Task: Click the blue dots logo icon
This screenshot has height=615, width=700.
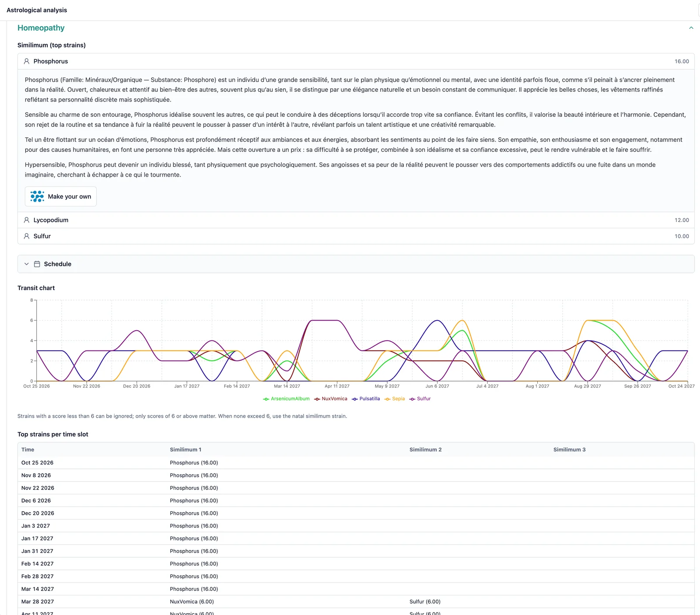Action: click(x=37, y=196)
